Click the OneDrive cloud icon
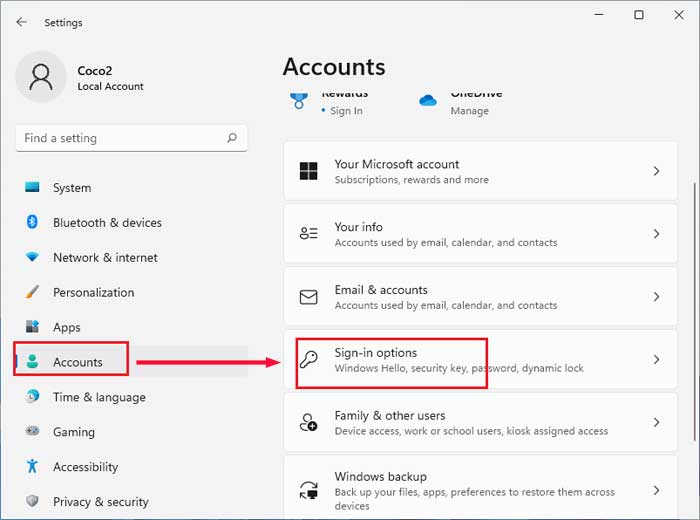The height and width of the screenshot is (520, 700). click(428, 100)
